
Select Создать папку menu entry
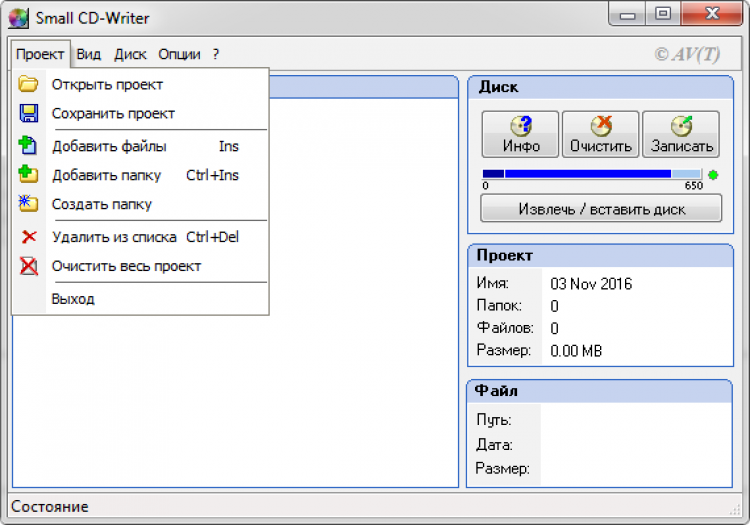tap(141, 204)
